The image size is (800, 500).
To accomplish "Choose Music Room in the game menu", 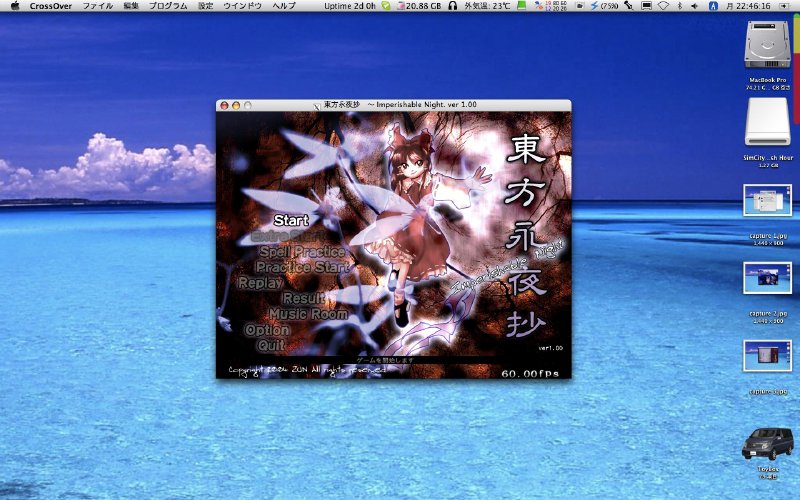I will pyautogui.click(x=308, y=314).
